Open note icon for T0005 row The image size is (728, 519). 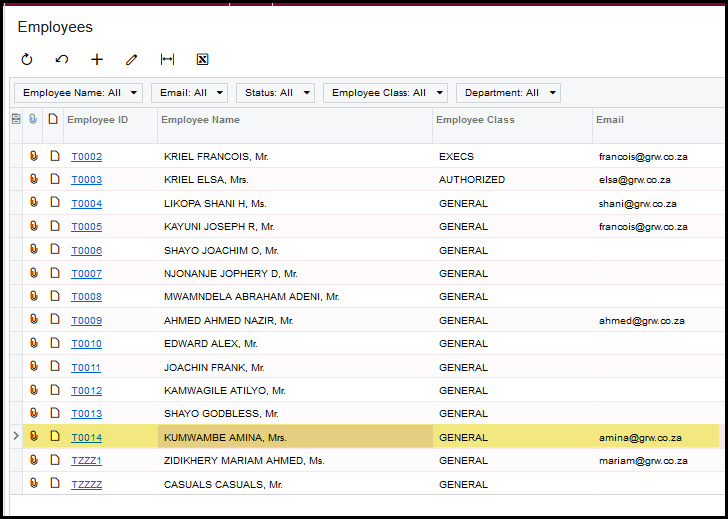[54, 226]
